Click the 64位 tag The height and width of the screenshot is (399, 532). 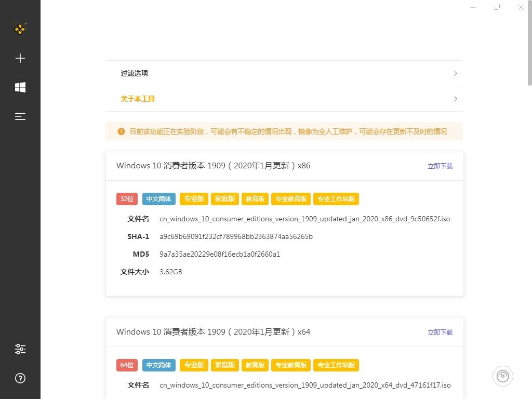[x=127, y=365]
